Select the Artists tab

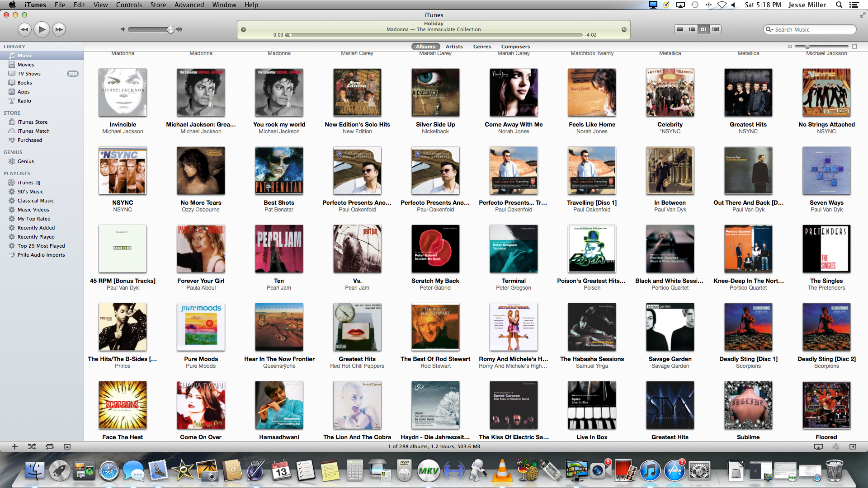454,47
